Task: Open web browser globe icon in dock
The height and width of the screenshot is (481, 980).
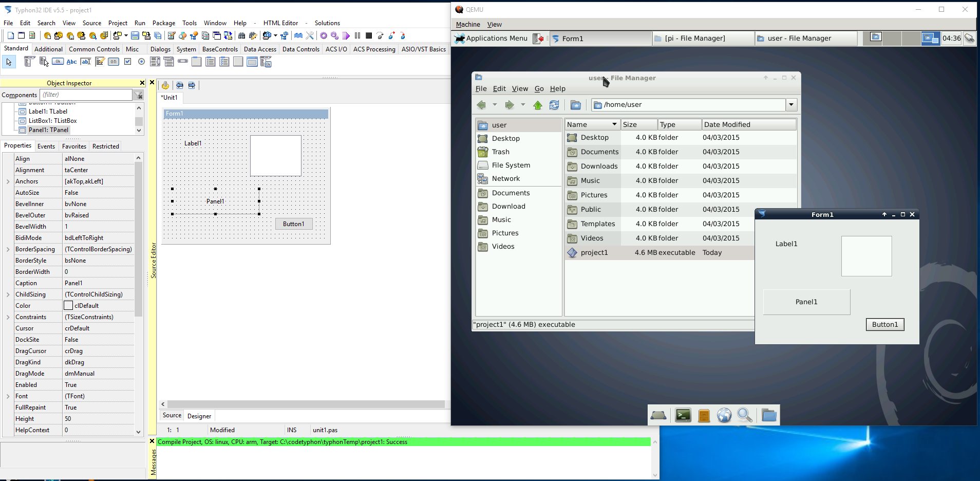Action: pyautogui.click(x=724, y=415)
